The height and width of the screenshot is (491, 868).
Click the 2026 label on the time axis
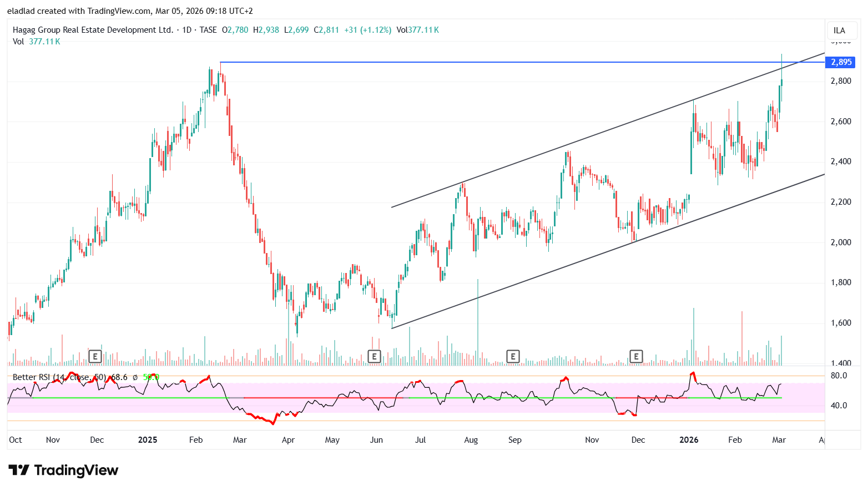tap(689, 440)
